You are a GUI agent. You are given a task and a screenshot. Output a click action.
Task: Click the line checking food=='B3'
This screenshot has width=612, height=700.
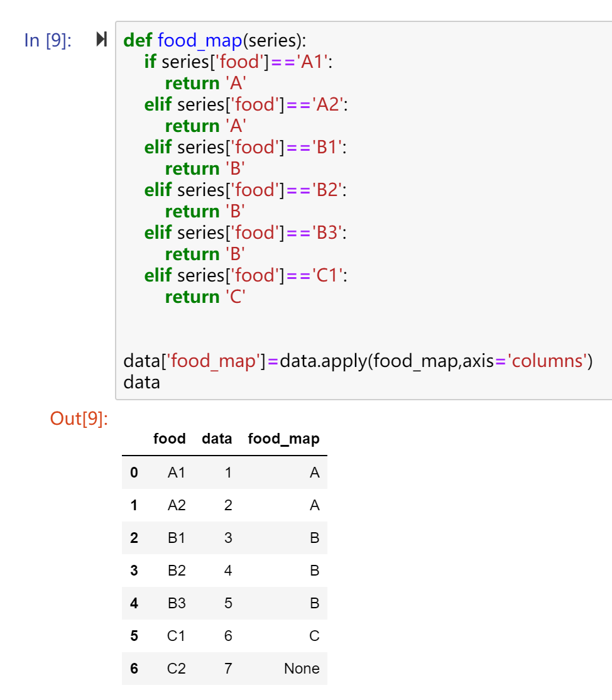pos(246,232)
